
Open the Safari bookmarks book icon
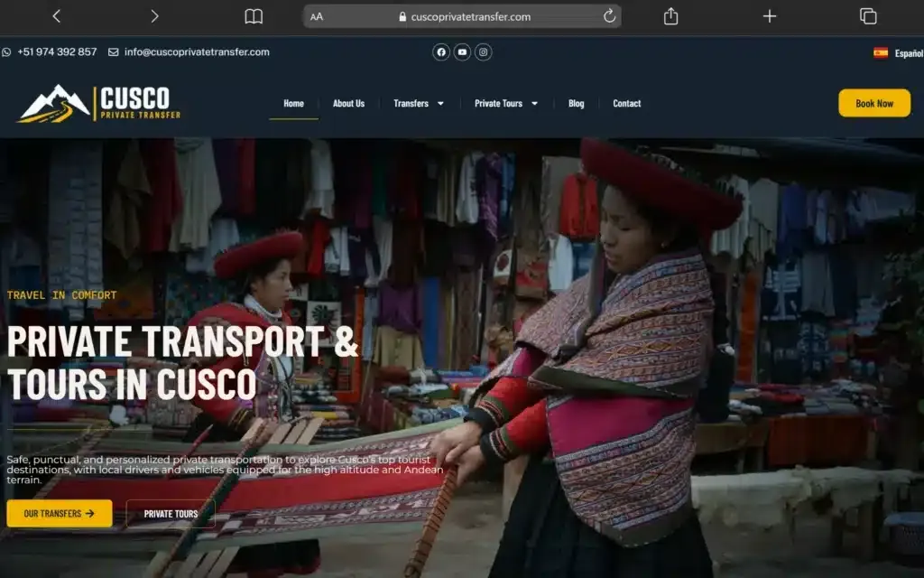pos(254,16)
